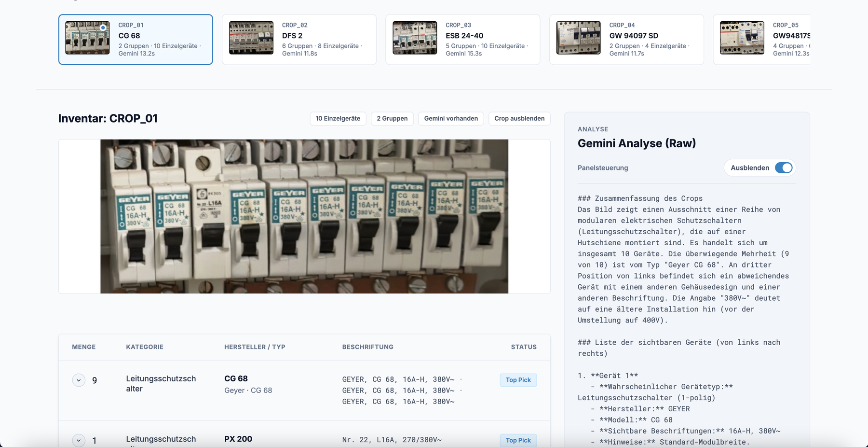Screen dimensions: 868x447
Task: Click the 2 Gruppen chip
Action: 392,118
